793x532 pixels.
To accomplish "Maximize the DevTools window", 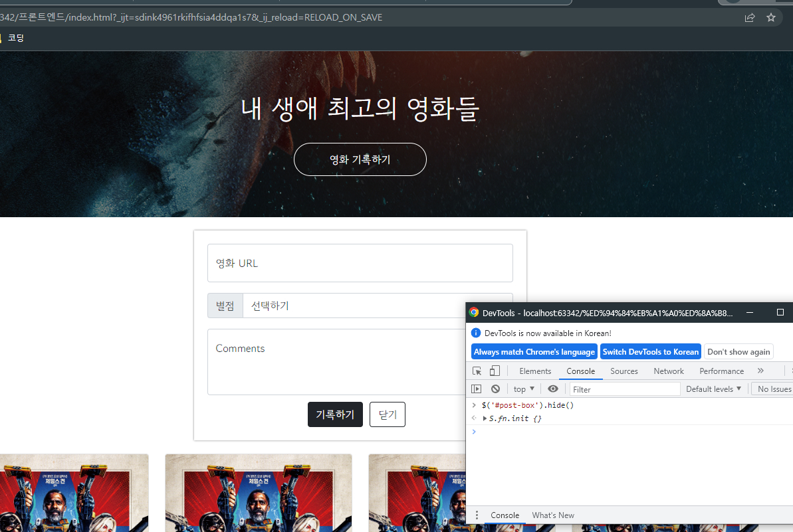I will point(780,313).
